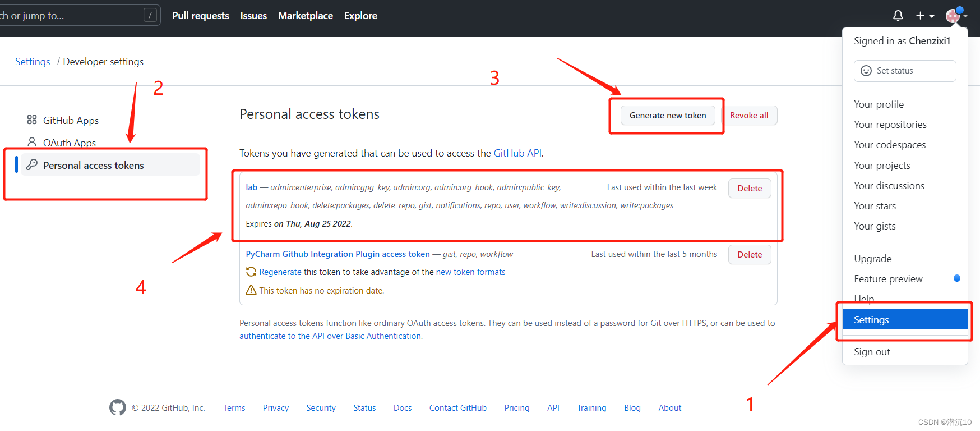This screenshot has height=431, width=980.
Task: Open Your discussions from user menu
Action: point(889,186)
